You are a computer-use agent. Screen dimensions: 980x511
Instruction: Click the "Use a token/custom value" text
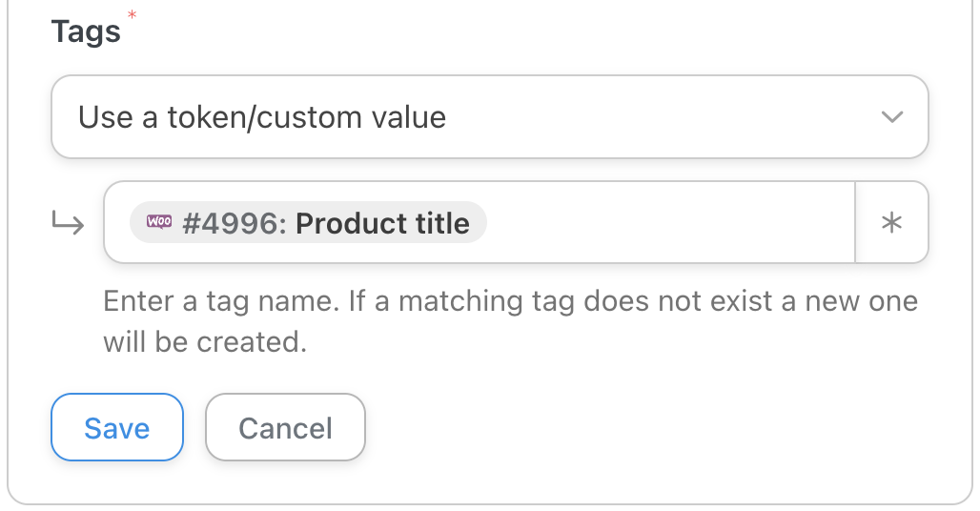[262, 117]
